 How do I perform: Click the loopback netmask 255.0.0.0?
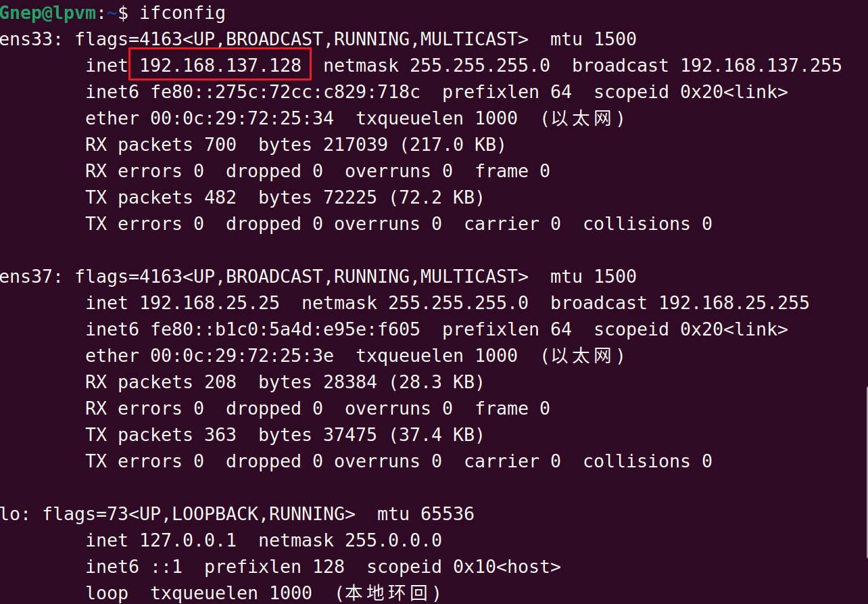(x=393, y=540)
